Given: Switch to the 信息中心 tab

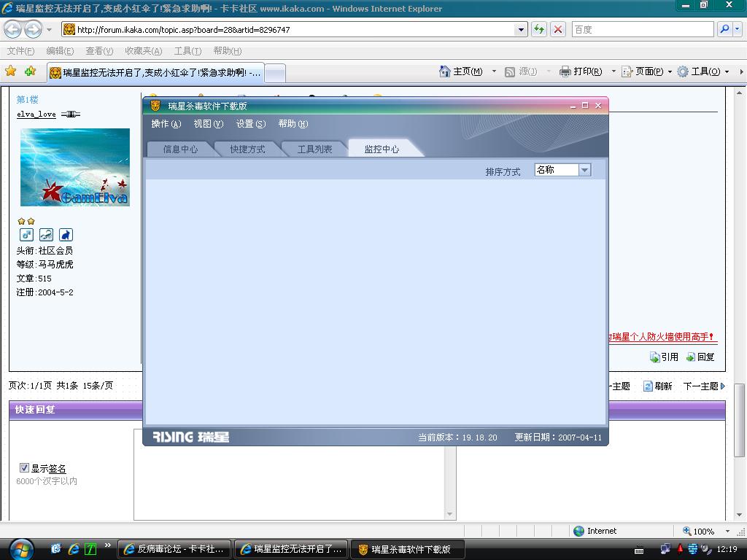Looking at the screenshot, I should tap(180, 149).
